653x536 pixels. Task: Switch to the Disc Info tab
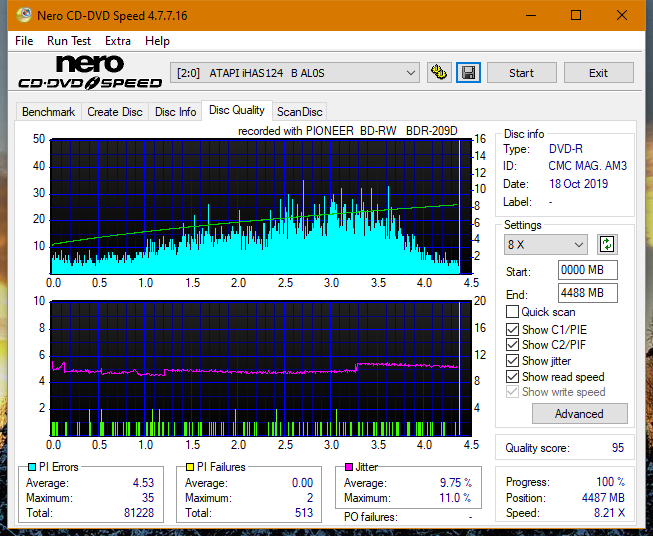pyautogui.click(x=175, y=112)
